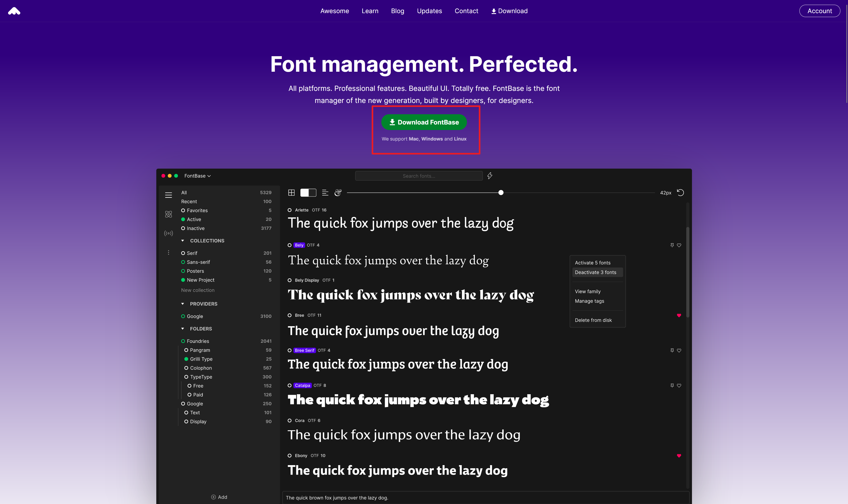The width and height of the screenshot is (848, 504).
Task: Toggle activation of Grilli Type folder
Action: click(186, 359)
